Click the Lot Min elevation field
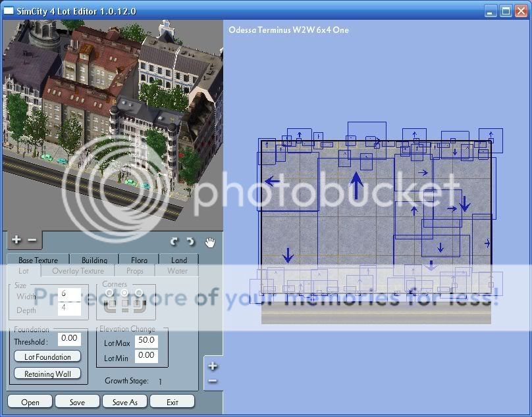Screen dimensions: 532x417 (146, 356)
